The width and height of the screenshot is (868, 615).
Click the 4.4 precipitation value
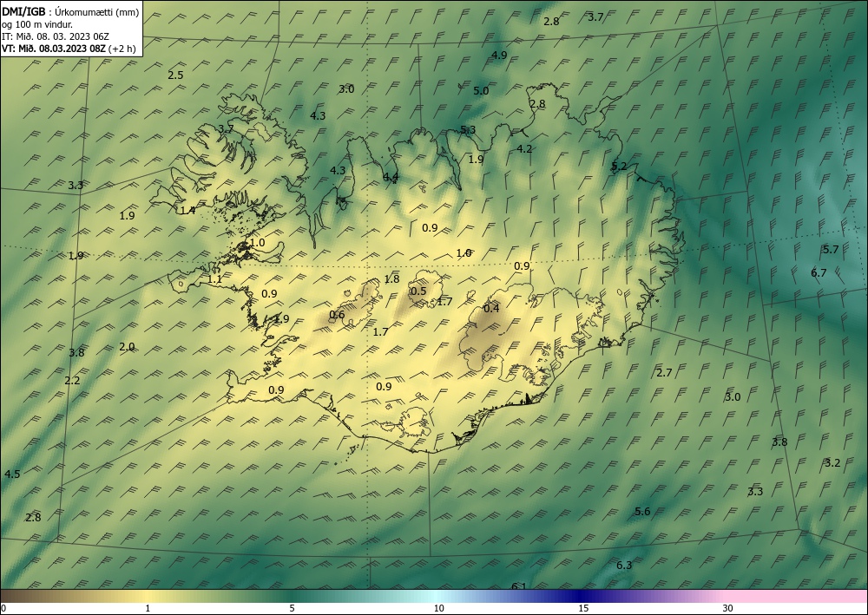tap(391, 177)
